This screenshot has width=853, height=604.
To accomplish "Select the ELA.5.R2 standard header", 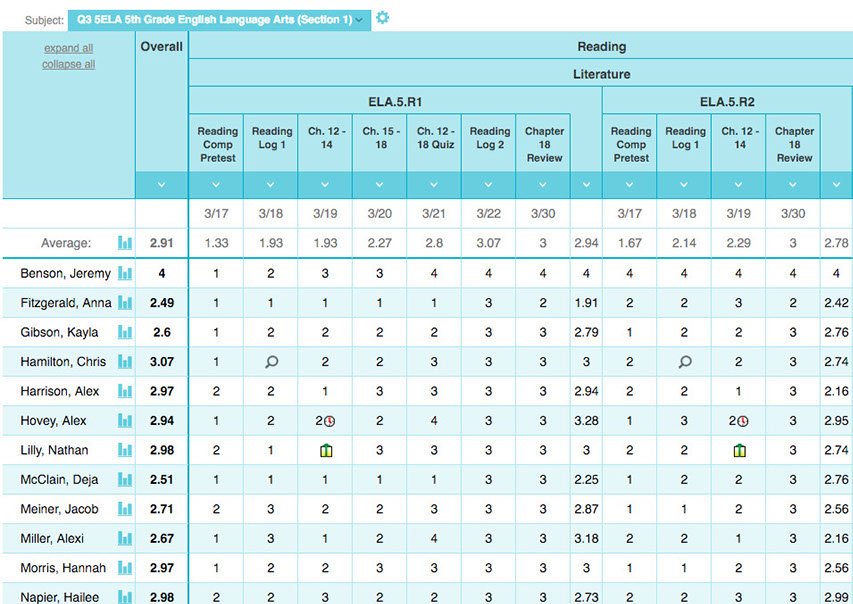I will click(727, 102).
